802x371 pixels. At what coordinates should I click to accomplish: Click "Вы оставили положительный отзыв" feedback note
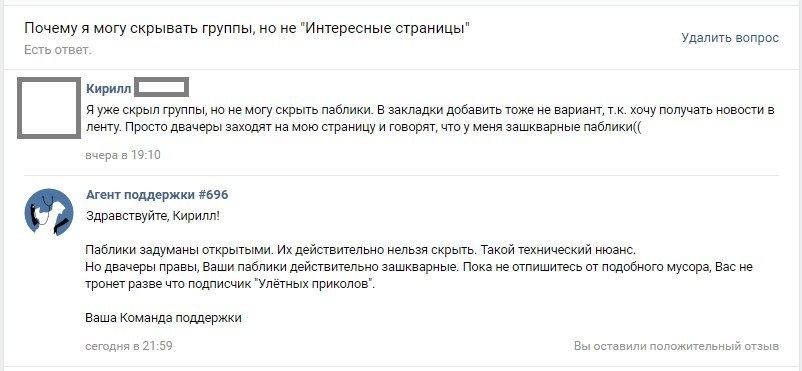pyautogui.click(x=676, y=346)
